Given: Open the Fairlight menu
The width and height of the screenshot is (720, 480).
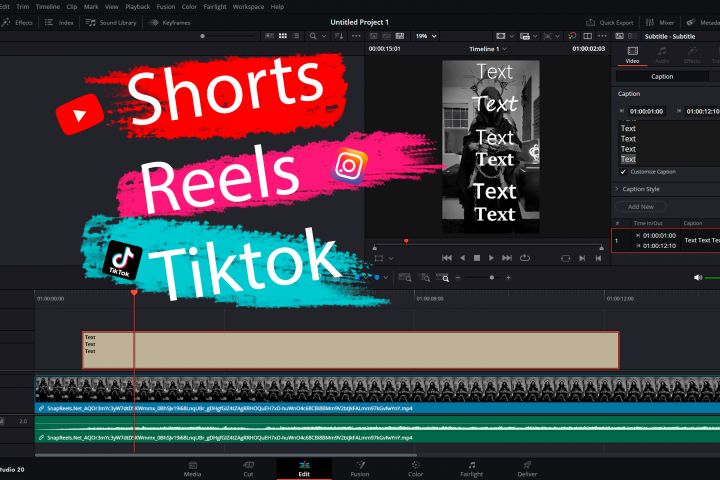Looking at the screenshot, I should (215, 7).
